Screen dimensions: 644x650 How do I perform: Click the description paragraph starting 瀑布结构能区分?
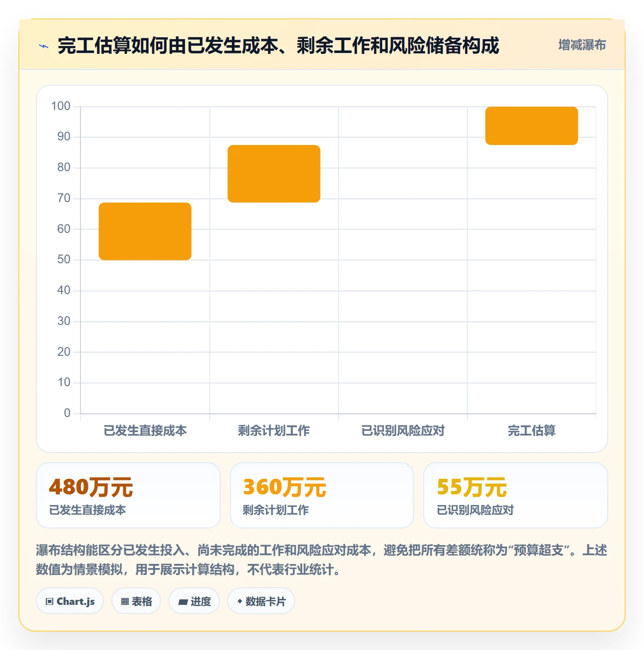322,560
